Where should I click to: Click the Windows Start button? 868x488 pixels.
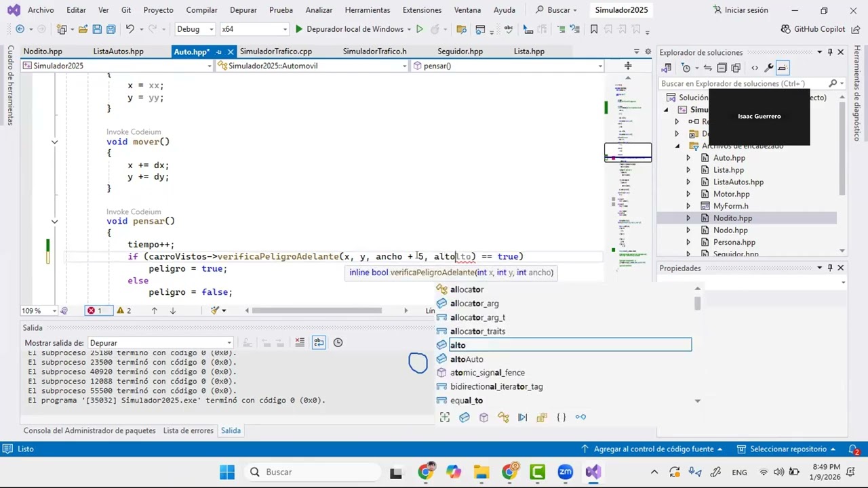pos(227,472)
